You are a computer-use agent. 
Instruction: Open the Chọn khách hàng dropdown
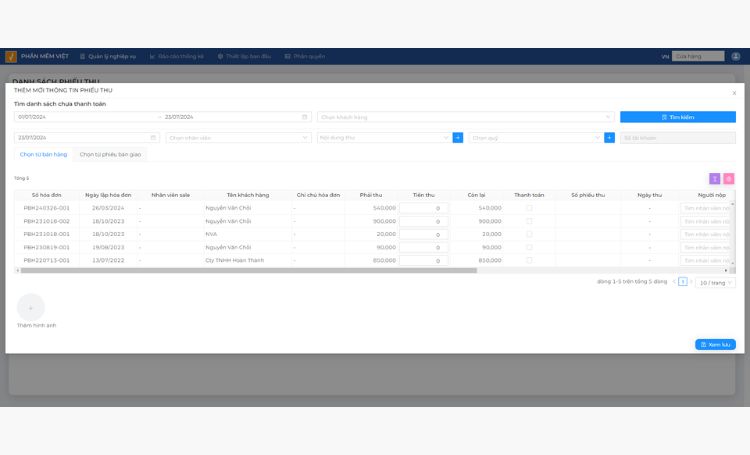(x=466, y=117)
